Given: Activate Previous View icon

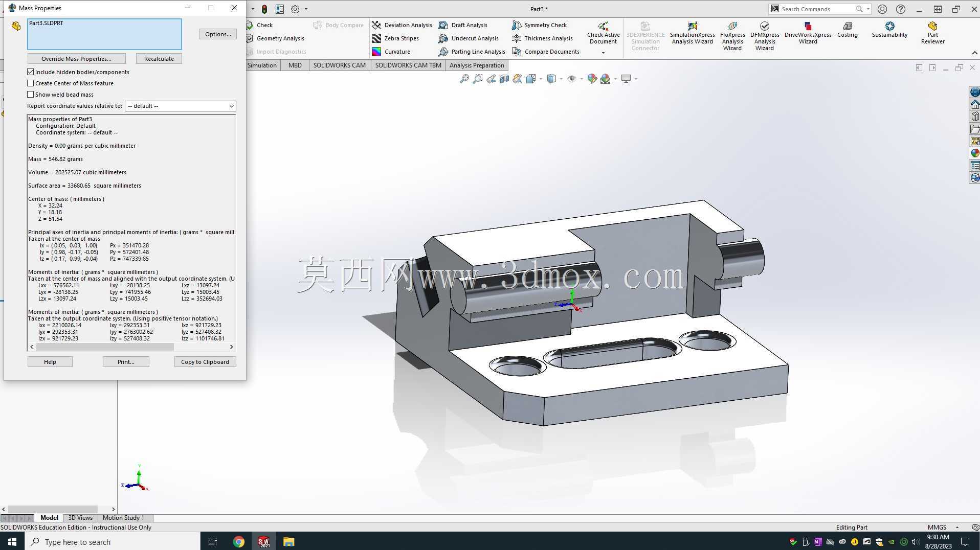Looking at the screenshot, I should click(491, 79).
